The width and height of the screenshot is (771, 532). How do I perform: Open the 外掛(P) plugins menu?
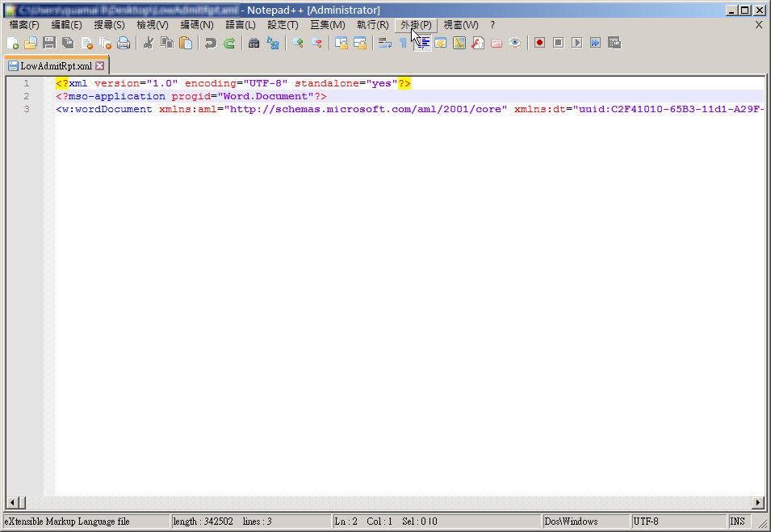(x=414, y=25)
